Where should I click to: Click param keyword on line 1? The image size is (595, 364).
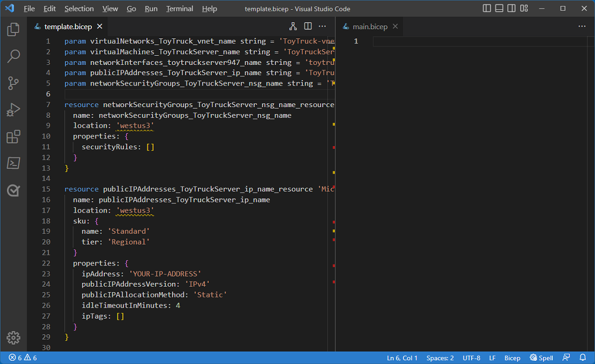point(75,41)
